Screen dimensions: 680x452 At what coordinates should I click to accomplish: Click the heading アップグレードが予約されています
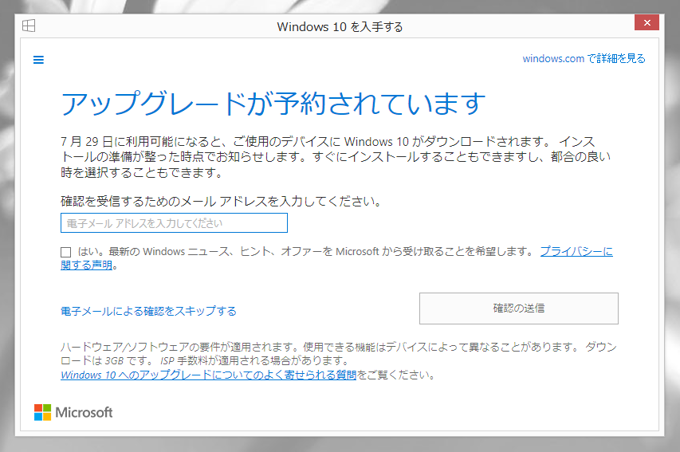273,103
